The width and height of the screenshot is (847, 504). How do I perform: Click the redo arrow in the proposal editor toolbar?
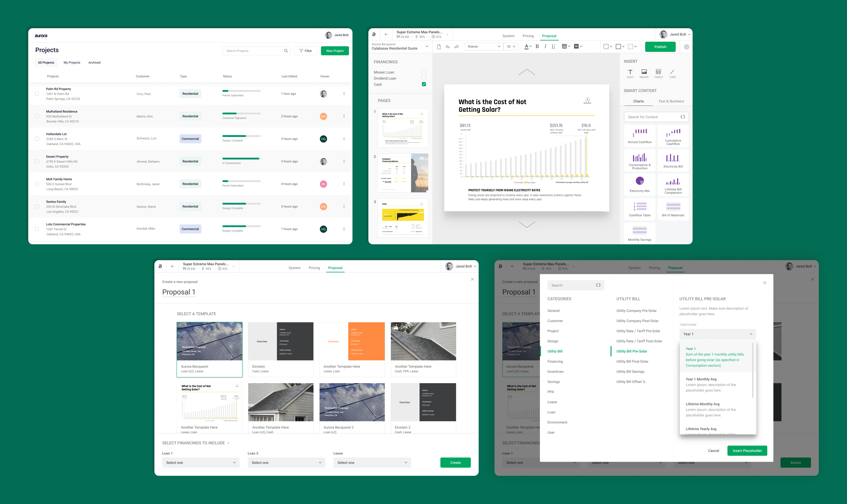(457, 47)
